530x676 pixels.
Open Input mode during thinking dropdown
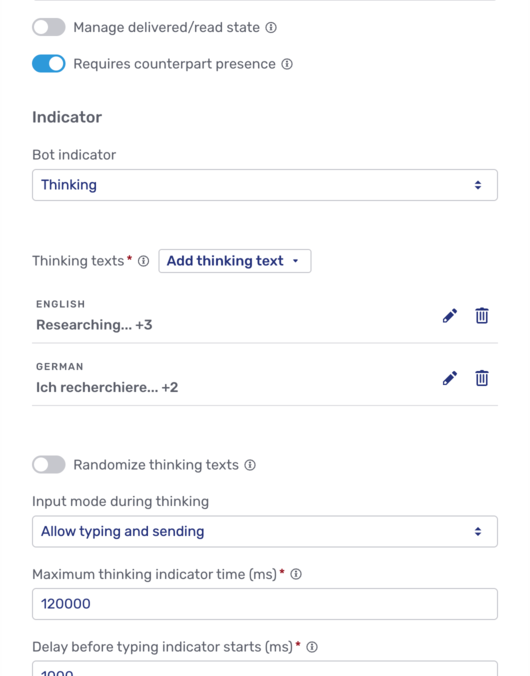point(265,532)
